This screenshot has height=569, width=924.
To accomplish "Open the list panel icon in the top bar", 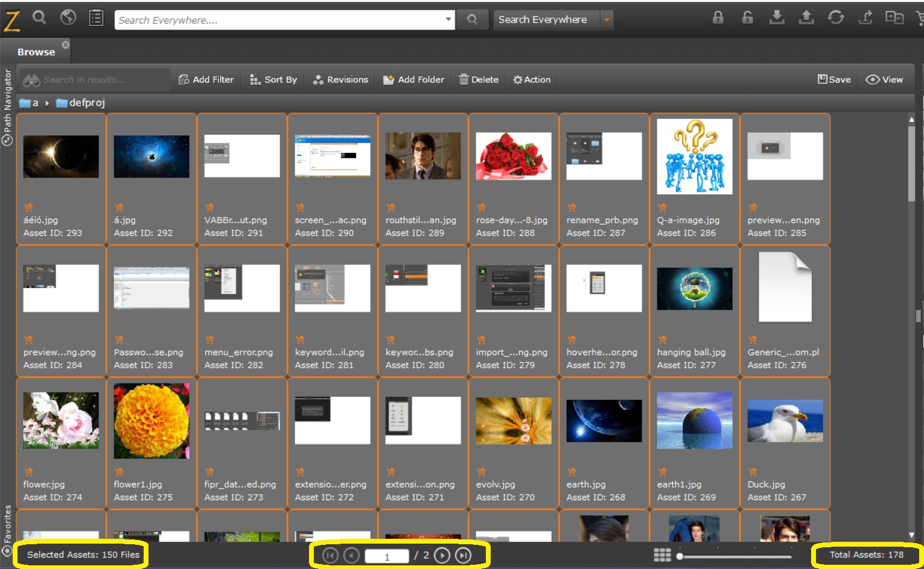I will click(x=96, y=18).
